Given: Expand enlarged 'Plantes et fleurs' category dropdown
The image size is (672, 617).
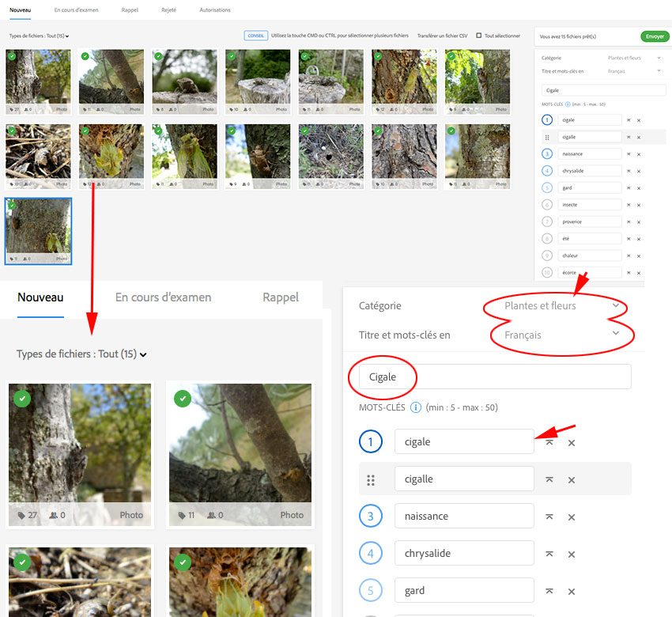Looking at the screenshot, I should (561, 305).
